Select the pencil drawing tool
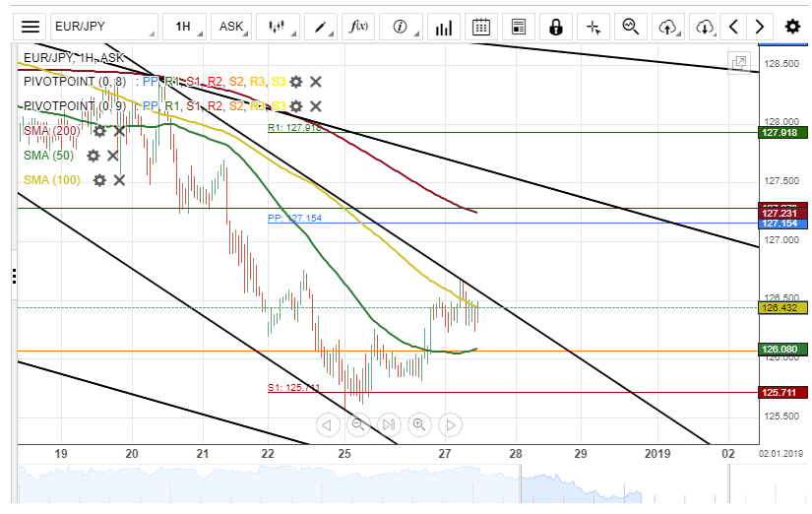The image size is (812, 514). (321, 27)
